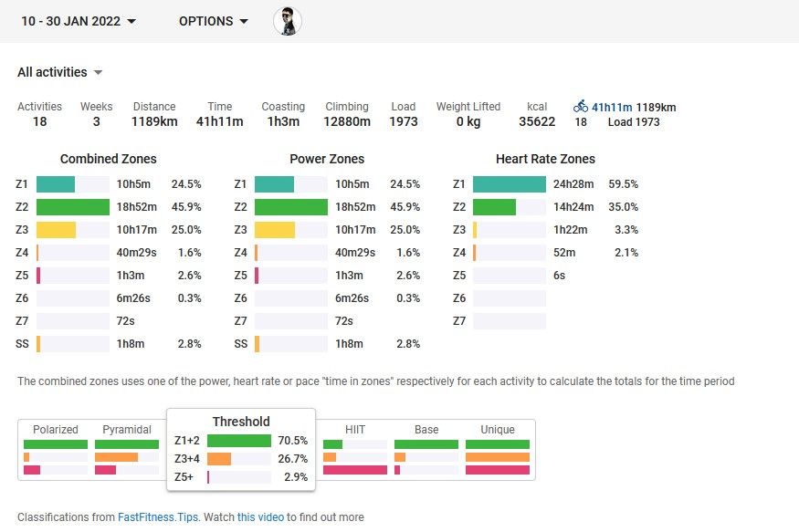Open the date range dropdown
The height and width of the screenshot is (532, 799).
tap(79, 21)
